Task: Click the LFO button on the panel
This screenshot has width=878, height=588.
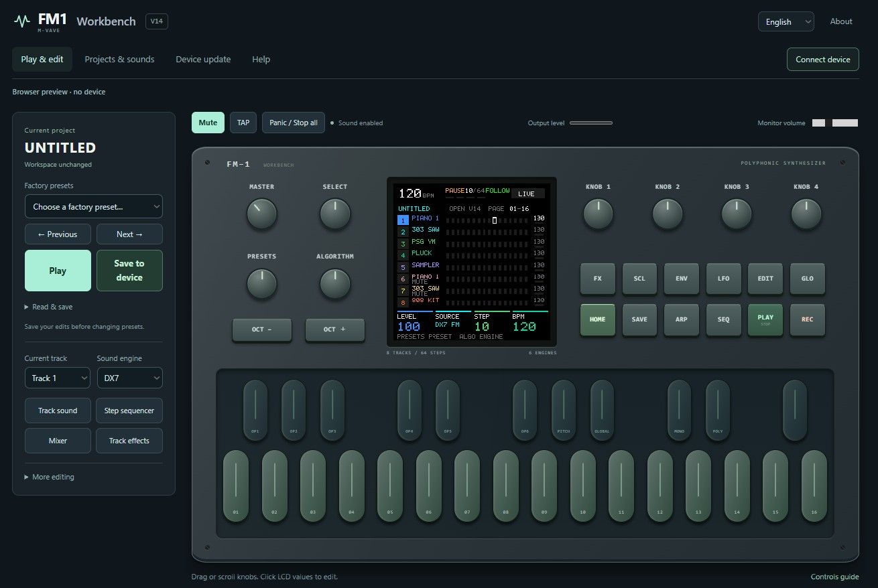Action: [723, 279]
